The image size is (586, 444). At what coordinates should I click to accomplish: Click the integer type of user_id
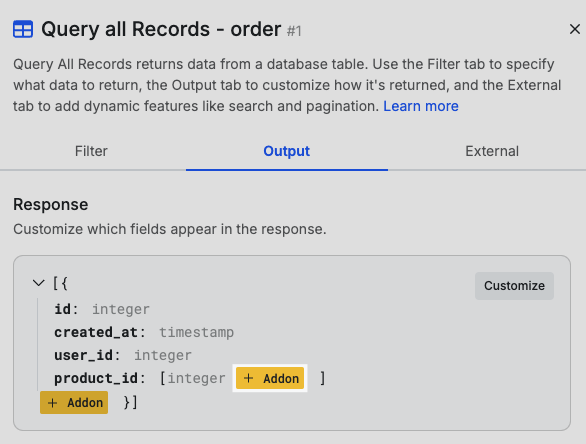click(x=163, y=355)
